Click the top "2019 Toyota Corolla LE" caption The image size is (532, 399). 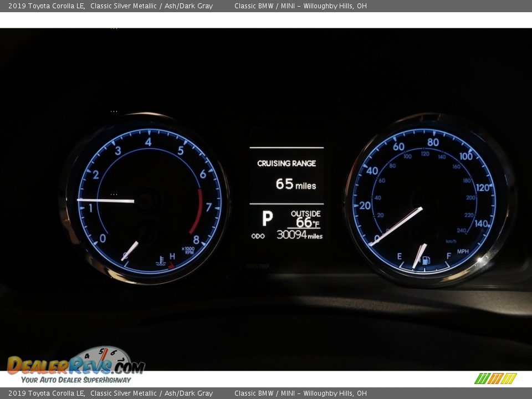click(47, 6)
